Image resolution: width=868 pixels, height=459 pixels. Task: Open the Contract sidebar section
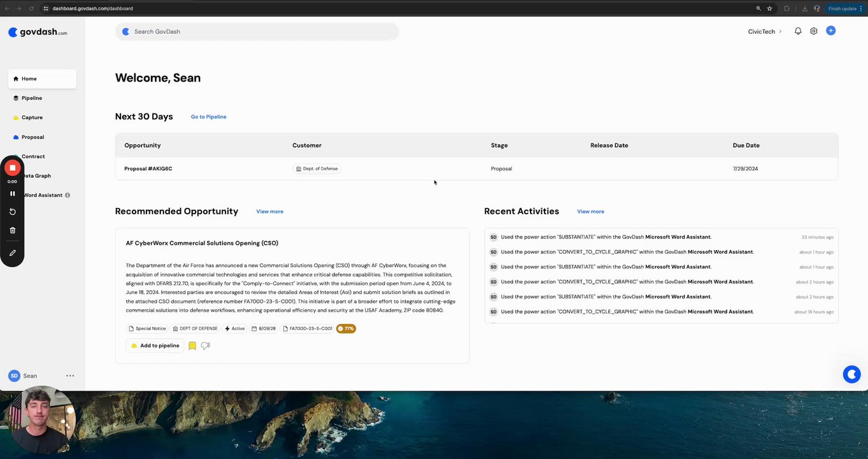(x=33, y=156)
